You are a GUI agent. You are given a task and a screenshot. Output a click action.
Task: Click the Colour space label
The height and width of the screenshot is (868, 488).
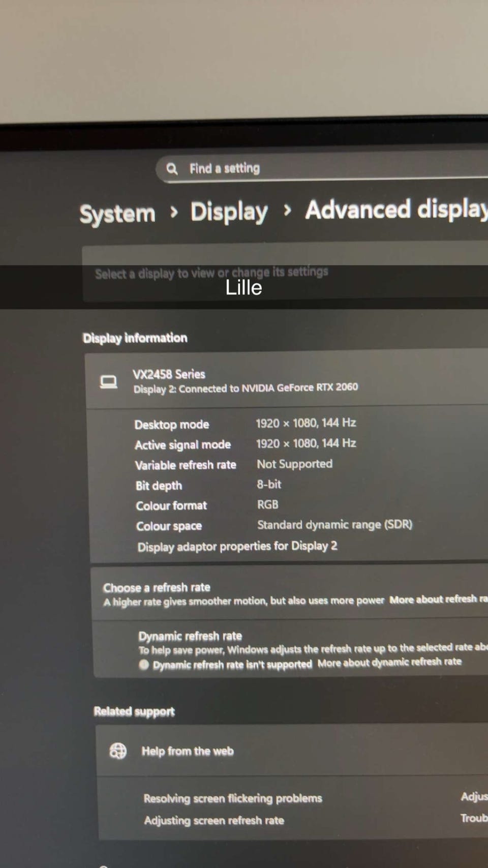[x=169, y=526]
